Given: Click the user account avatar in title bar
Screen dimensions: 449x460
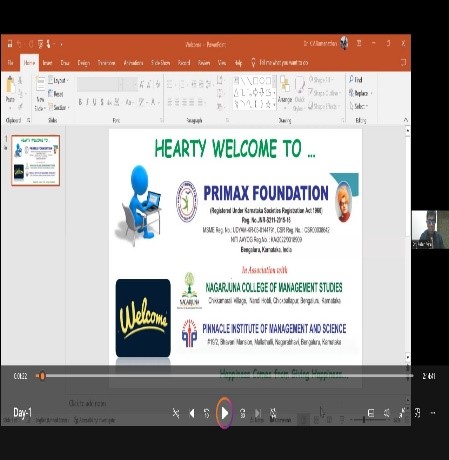Looking at the screenshot, I should click(x=344, y=43).
